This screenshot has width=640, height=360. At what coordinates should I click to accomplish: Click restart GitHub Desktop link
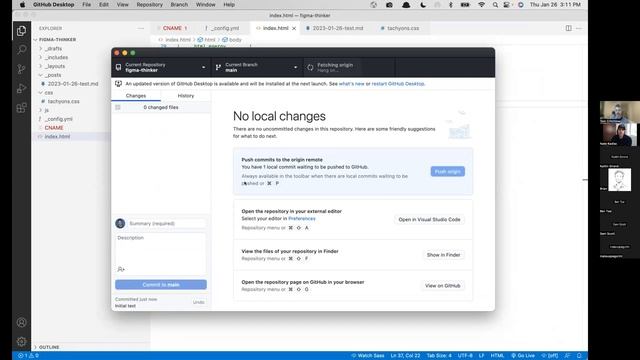[x=398, y=84]
